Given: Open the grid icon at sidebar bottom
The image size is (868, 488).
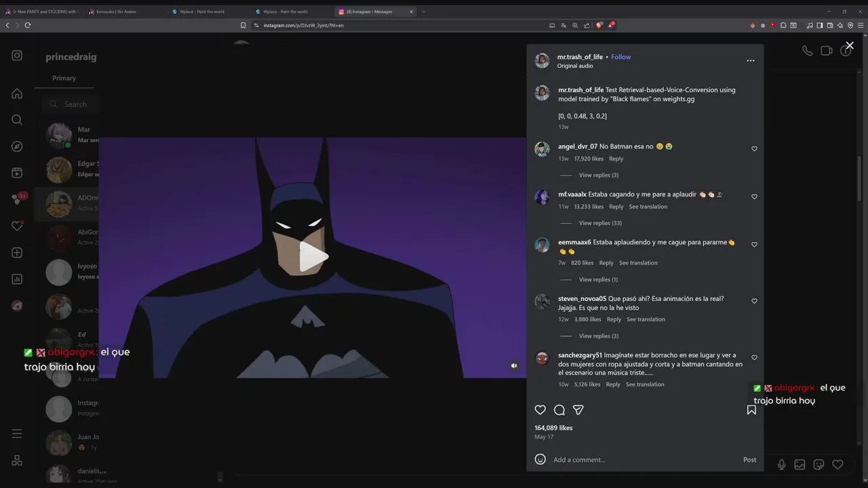Looking at the screenshot, I should (x=17, y=460).
